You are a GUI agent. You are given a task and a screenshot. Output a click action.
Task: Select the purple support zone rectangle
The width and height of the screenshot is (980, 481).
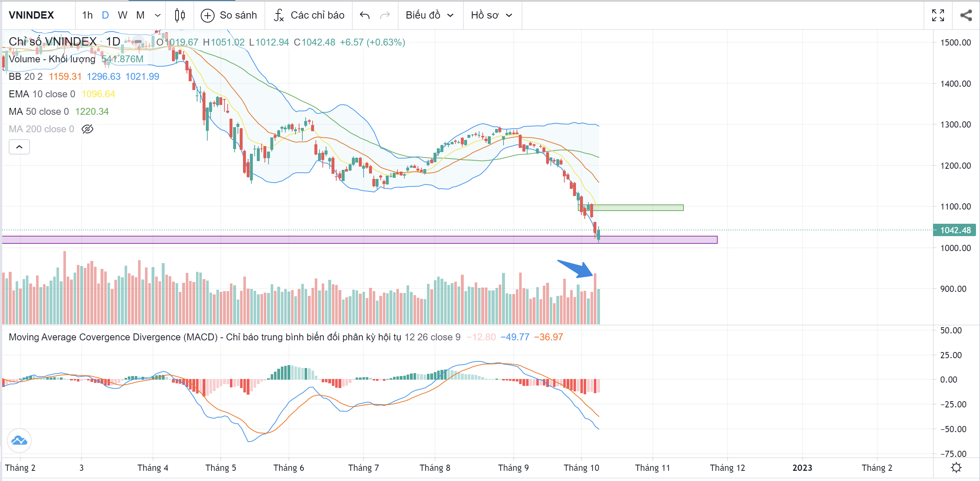pos(360,240)
